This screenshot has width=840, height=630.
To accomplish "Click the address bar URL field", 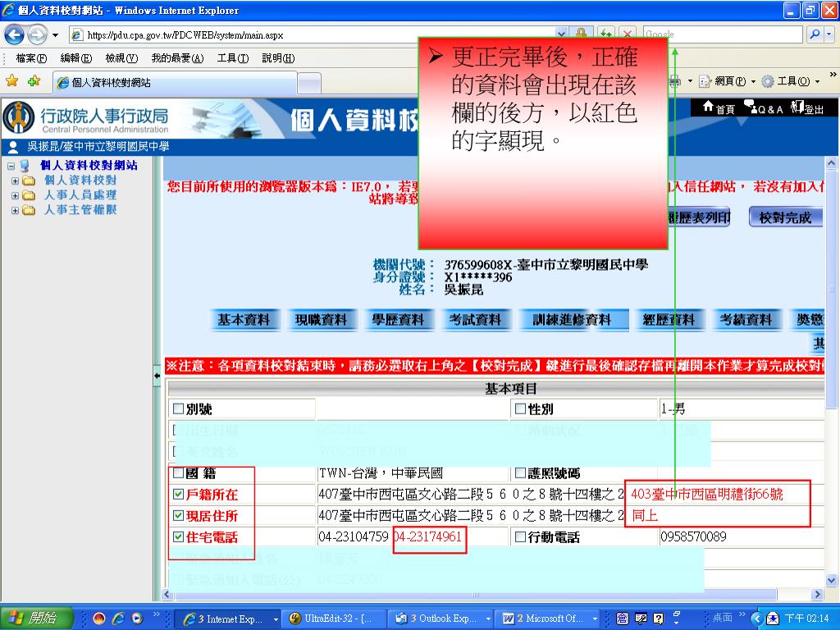I will 313,35.
